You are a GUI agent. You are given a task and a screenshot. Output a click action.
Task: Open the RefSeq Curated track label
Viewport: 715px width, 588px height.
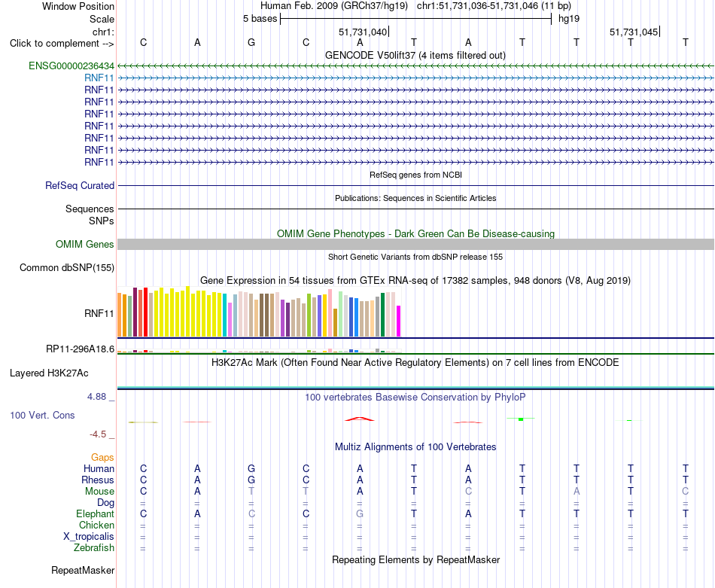(x=80, y=186)
